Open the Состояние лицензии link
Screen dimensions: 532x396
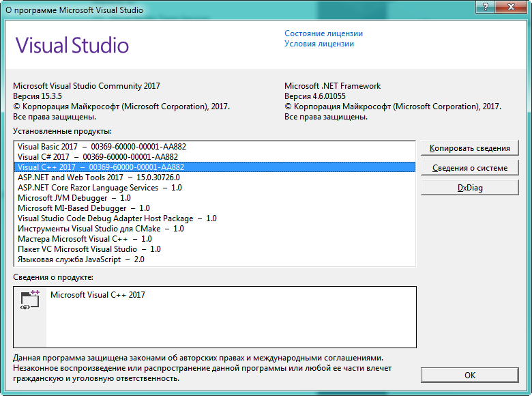pos(323,33)
